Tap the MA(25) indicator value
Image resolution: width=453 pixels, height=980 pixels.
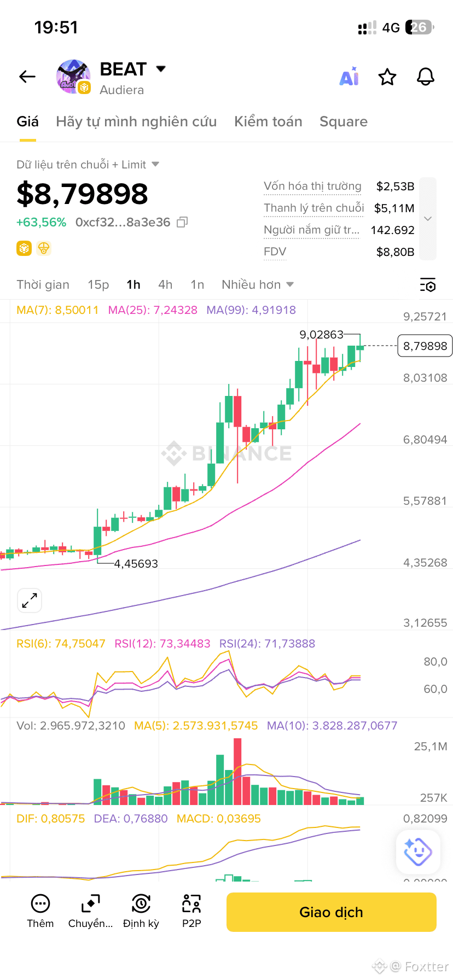pos(153,310)
